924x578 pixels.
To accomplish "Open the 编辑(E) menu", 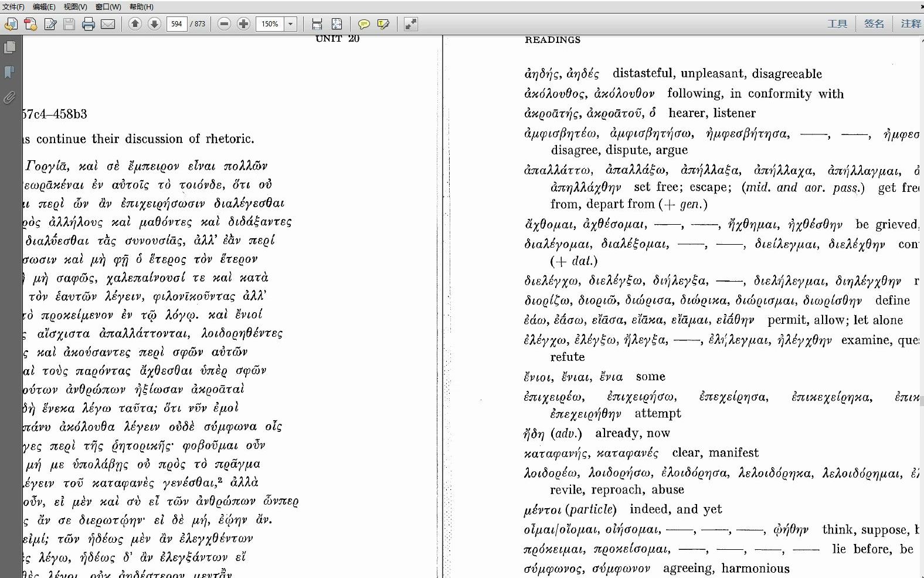I will (x=44, y=6).
